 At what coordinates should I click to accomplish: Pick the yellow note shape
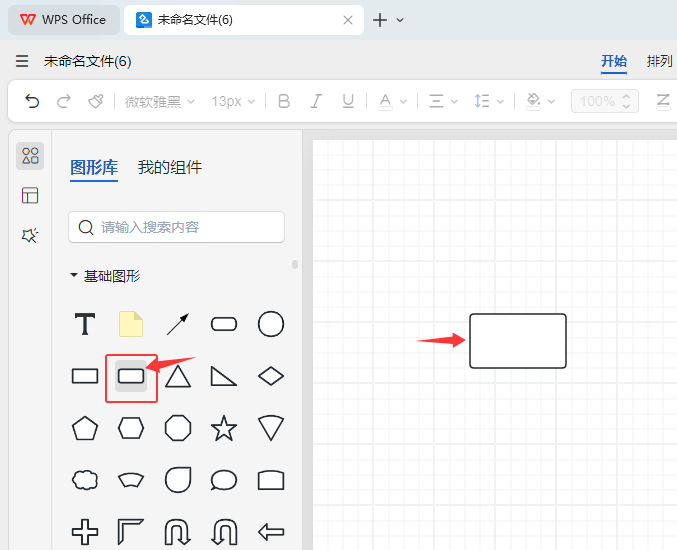[x=131, y=324]
